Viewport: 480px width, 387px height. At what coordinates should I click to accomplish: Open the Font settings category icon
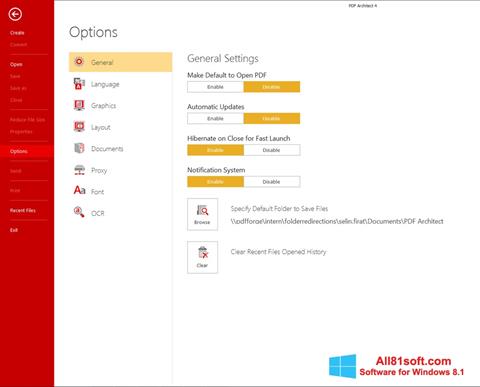(79, 191)
